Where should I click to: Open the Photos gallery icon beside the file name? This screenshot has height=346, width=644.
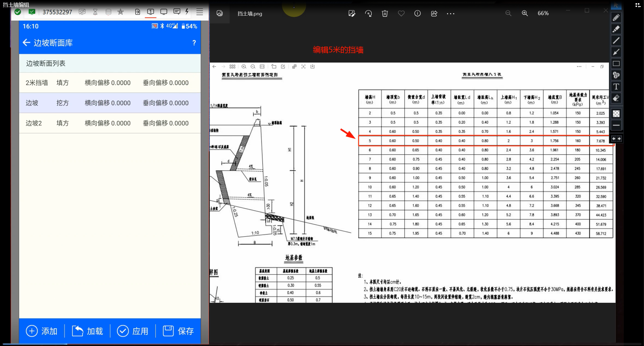click(220, 13)
